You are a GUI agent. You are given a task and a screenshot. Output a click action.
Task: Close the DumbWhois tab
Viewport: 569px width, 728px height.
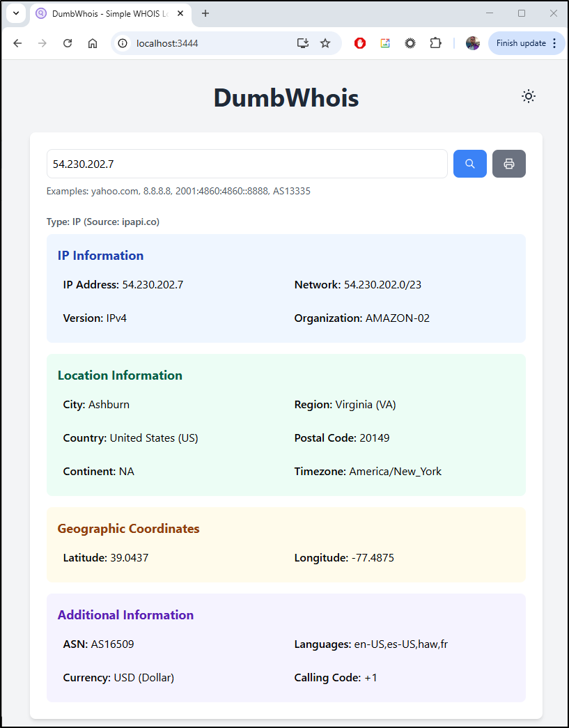click(180, 13)
